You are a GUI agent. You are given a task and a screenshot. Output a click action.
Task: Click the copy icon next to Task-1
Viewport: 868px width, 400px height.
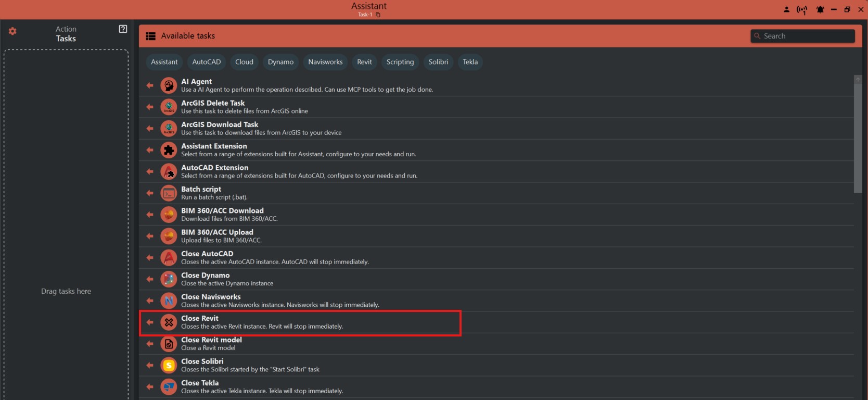(378, 15)
